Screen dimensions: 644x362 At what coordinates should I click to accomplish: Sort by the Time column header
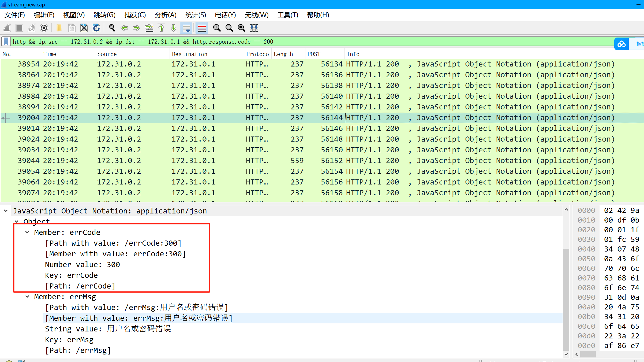pos(68,54)
